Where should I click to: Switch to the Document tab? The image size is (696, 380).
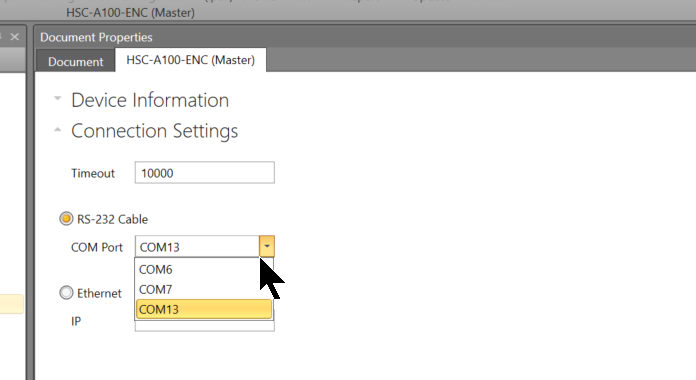[x=75, y=61]
